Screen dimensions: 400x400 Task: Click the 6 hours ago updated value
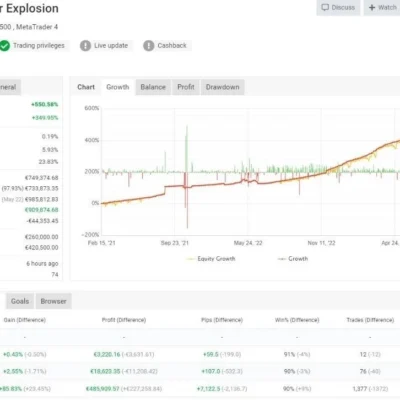(42, 264)
